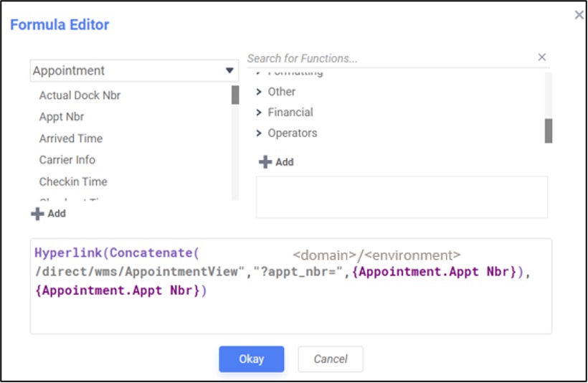Screen dimensions: 588x383
Task: Open the Appointment category dropdown
Action: (229, 70)
